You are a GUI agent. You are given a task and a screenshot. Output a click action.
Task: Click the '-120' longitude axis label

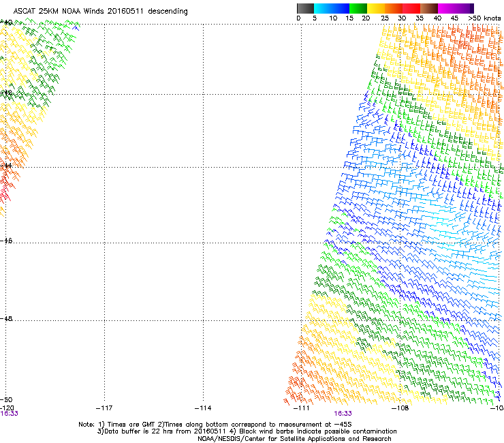pos(7,408)
